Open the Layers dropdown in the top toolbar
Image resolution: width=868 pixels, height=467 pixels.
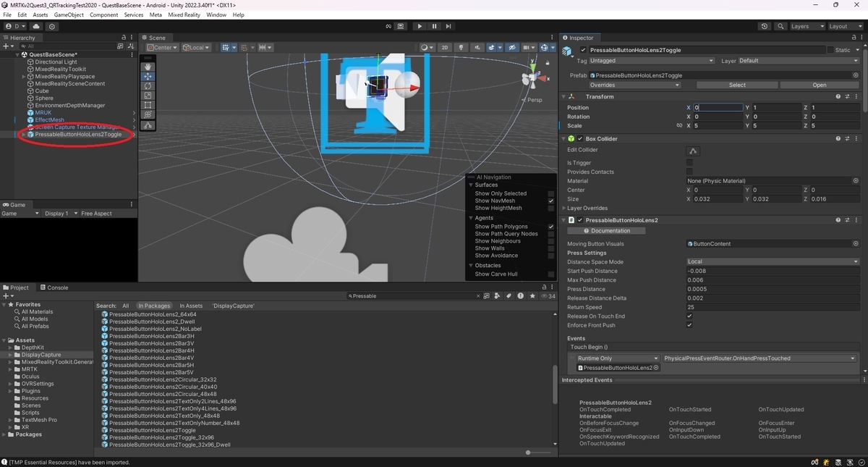pyautogui.click(x=807, y=26)
